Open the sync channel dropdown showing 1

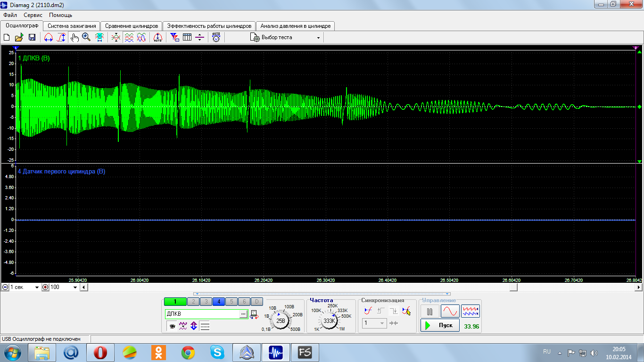tap(375, 323)
